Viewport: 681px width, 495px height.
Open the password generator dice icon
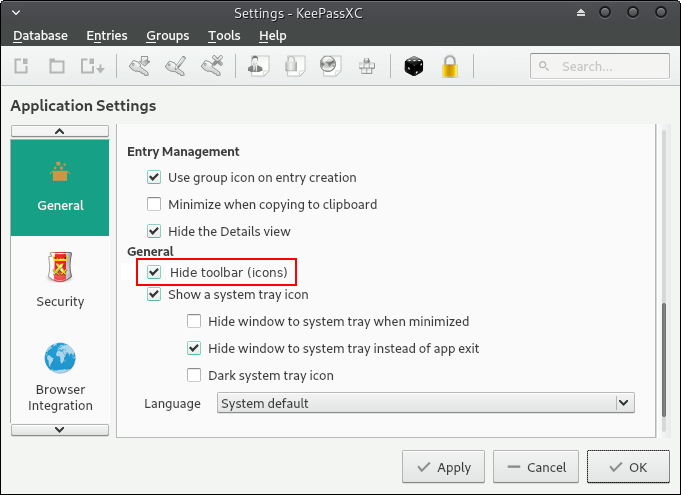413,66
